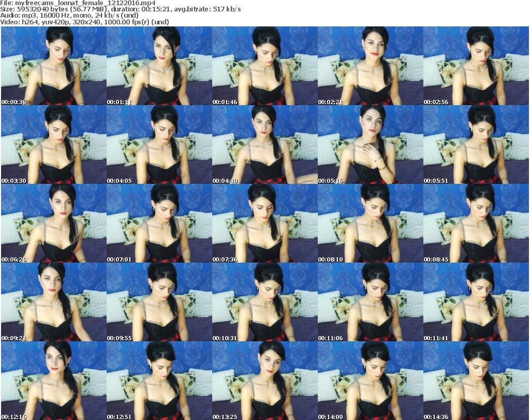530x420 pixels.
Task: Select the thumbnail stamped 00:01:46
Action: coord(264,66)
